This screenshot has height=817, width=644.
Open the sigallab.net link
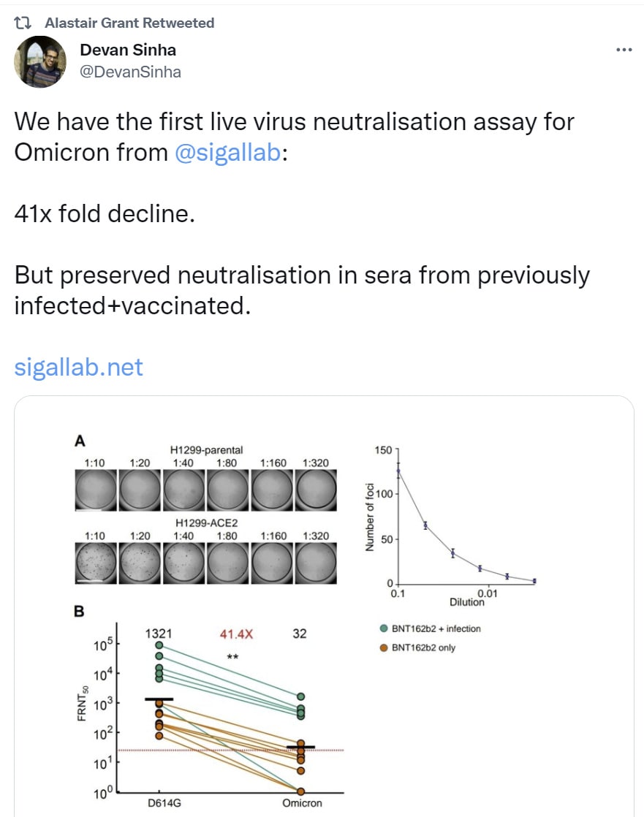pos(78,368)
